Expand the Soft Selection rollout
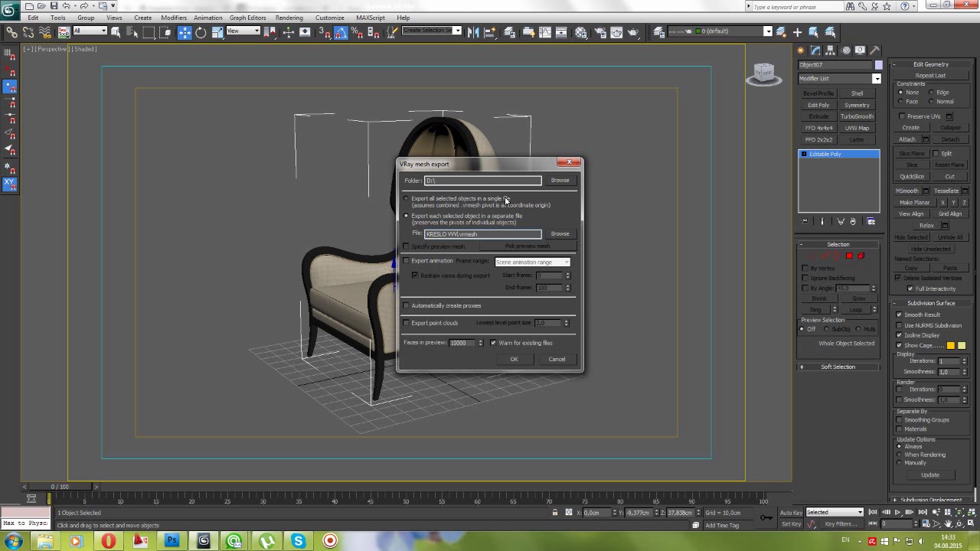The height and width of the screenshot is (551, 980). point(838,367)
